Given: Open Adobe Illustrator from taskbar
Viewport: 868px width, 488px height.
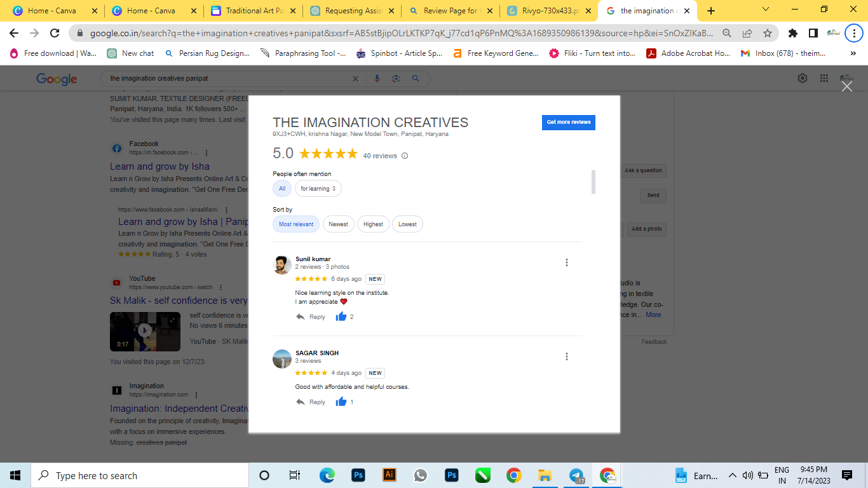Looking at the screenshot, I should tap(390, 475).
